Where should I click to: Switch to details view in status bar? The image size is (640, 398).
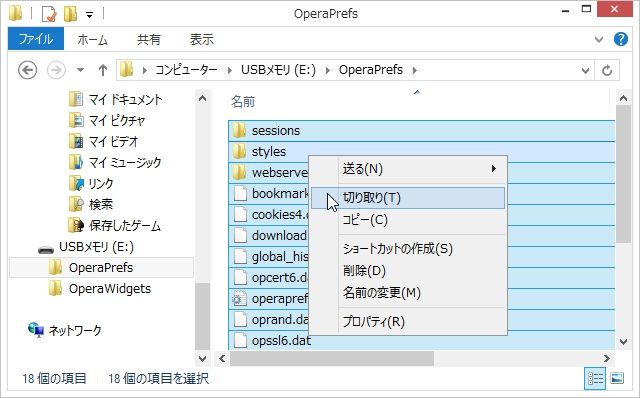(x=596, y=379)
